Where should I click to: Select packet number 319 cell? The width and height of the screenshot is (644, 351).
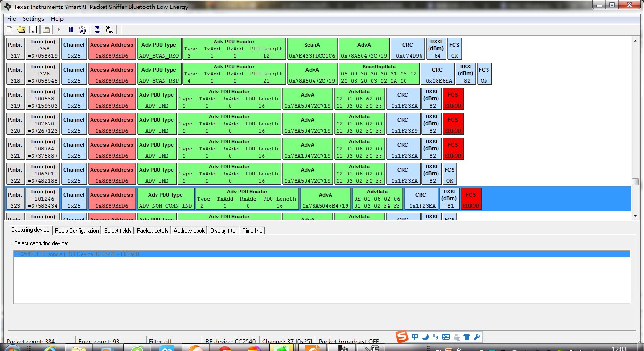coord(16,99)
